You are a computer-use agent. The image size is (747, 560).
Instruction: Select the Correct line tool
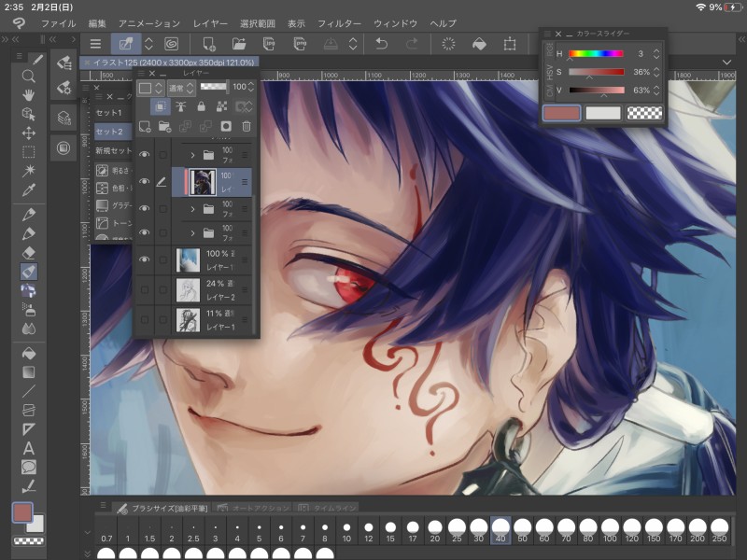29,486
